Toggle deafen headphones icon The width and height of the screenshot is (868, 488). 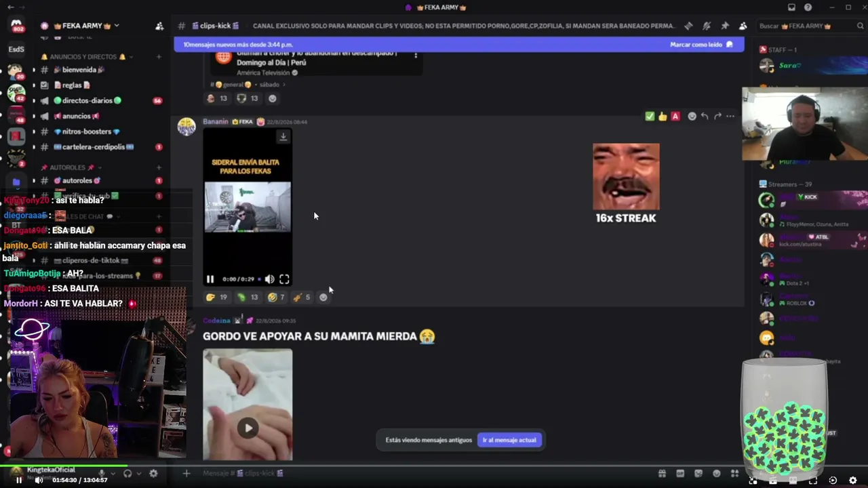pyautogui.click(x=127, y=473)
